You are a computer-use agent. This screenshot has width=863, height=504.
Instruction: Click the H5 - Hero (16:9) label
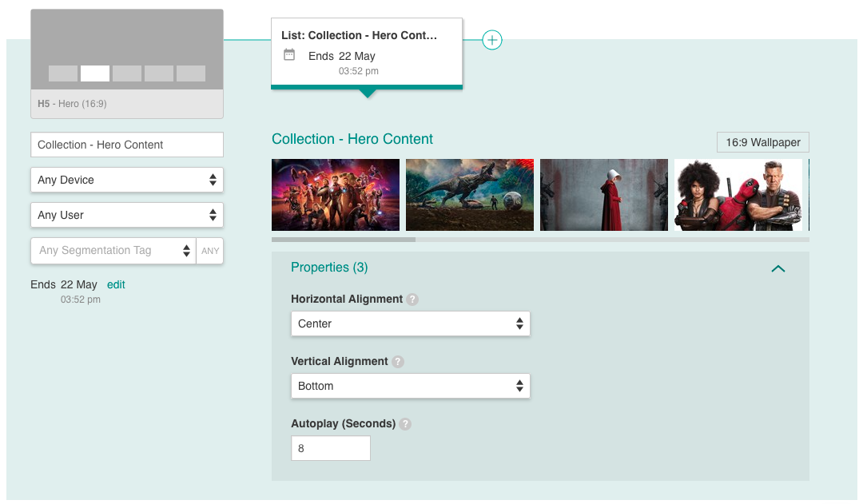click(72, 104)
